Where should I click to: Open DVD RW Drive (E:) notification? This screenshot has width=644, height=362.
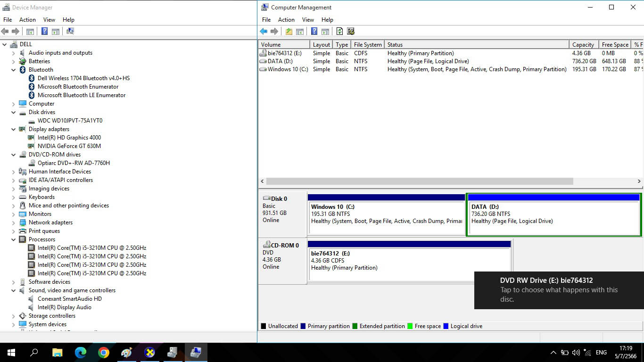pos(559,290)
